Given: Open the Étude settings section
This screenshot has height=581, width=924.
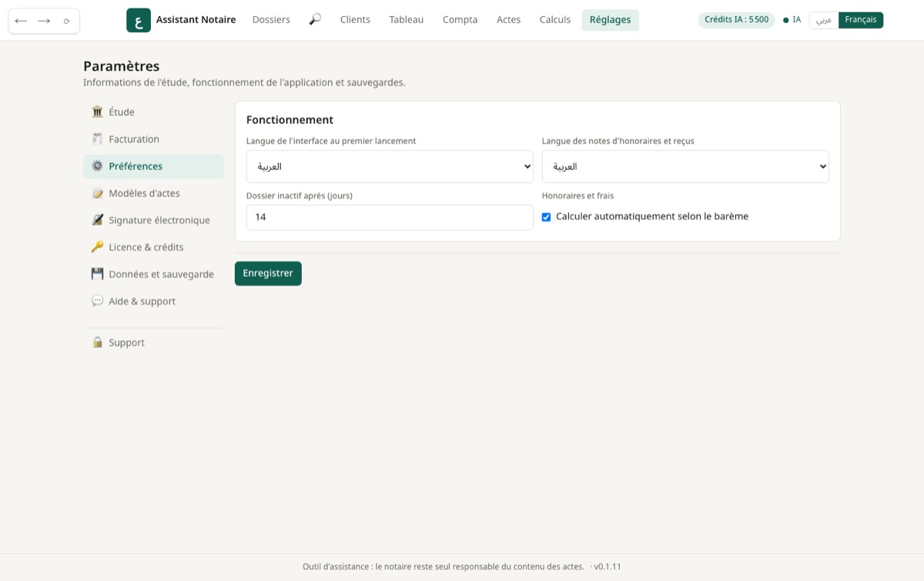Looking at the screenshot, I should point(153,112).
